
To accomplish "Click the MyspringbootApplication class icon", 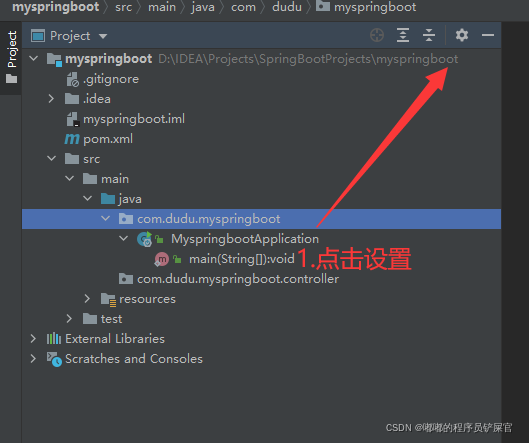I will coord(144,239).
